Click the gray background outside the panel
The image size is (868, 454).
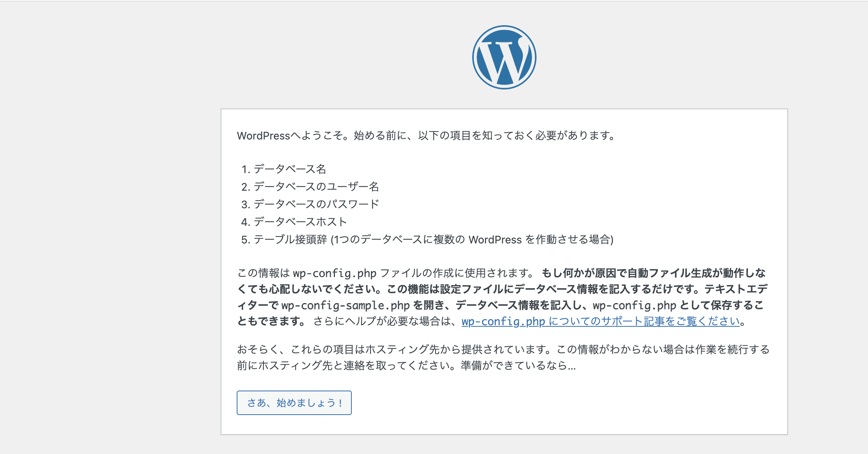(96, 229)
